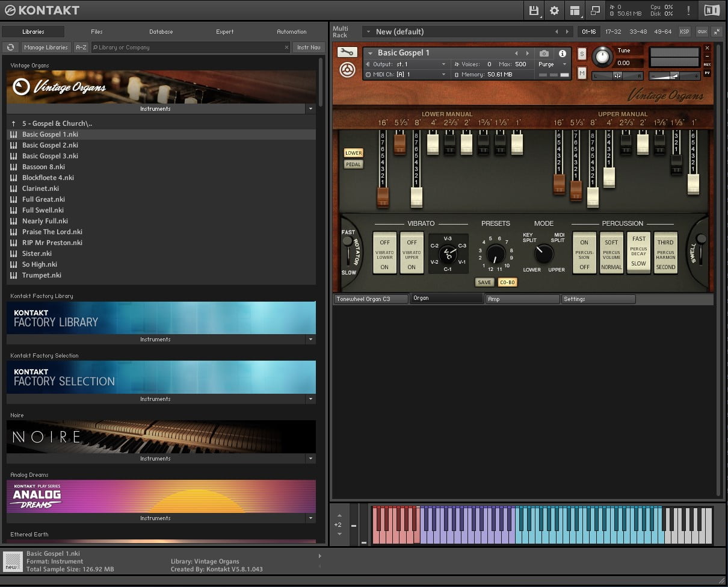Show the instrument info icon
Image resolution: width=728 pixels, height=587 pixels.
pos(563,53)
